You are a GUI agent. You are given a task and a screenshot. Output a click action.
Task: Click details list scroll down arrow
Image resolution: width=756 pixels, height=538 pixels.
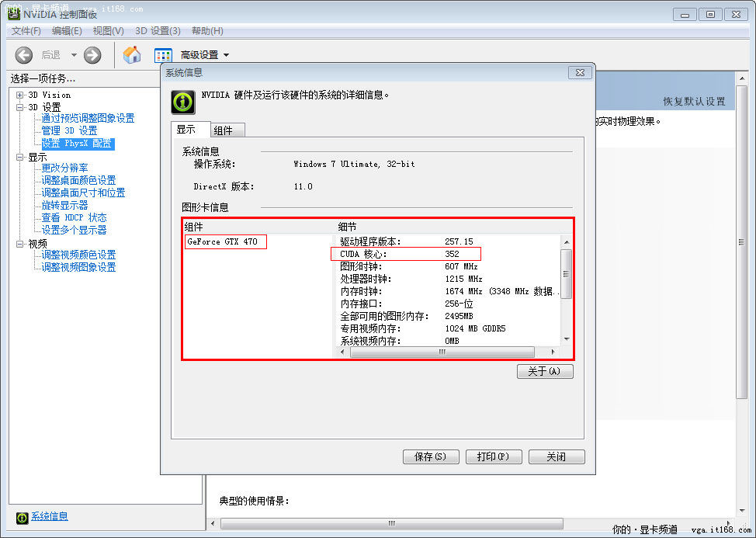click(x=567, y=339)
